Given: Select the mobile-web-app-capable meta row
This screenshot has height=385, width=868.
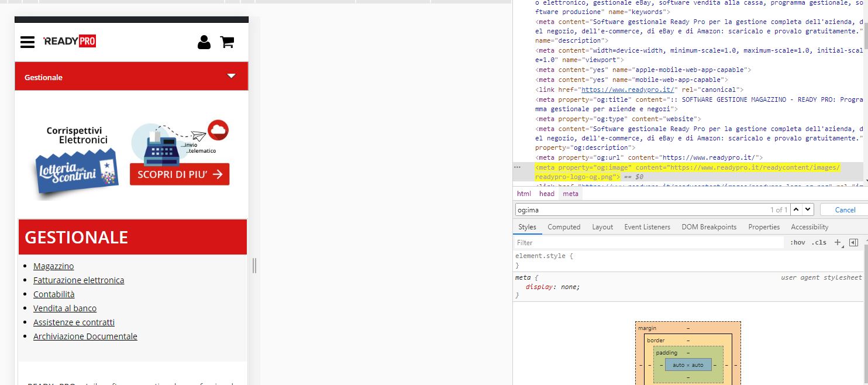Looking at the screenshot, I should [x=632, y=80].
